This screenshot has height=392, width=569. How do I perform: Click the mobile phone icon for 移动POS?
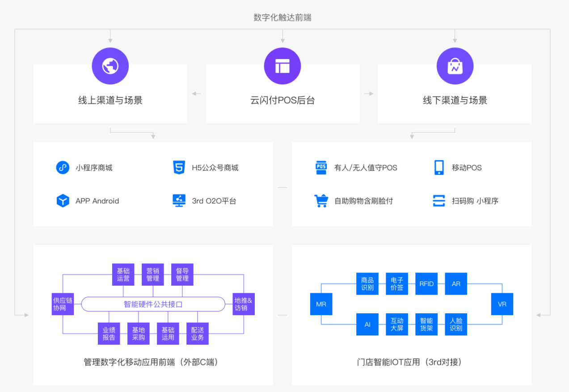[438, 168]
